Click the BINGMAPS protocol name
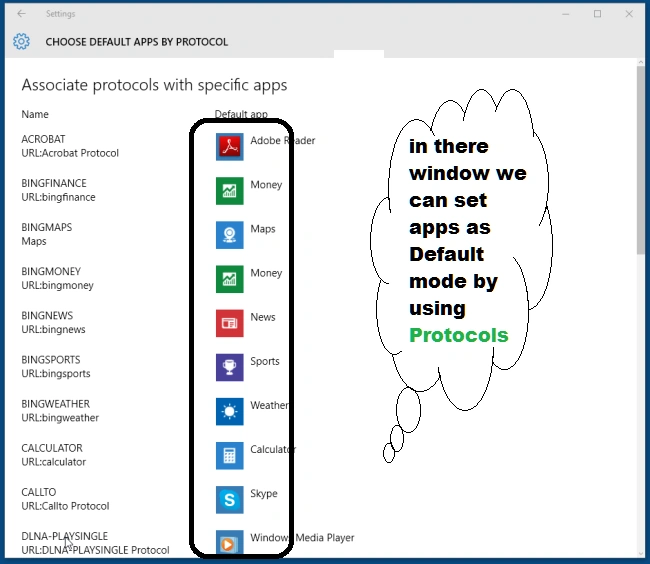 click(x=46, y=228)
